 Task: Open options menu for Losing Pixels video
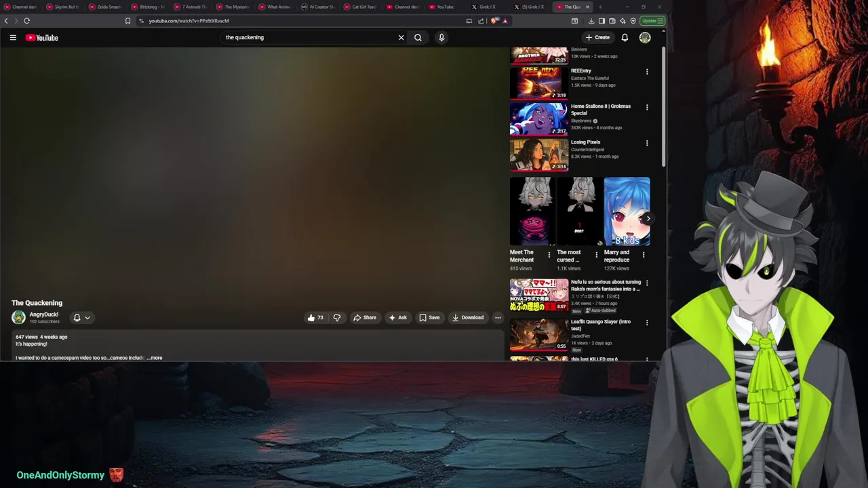(x=647, y=143)
